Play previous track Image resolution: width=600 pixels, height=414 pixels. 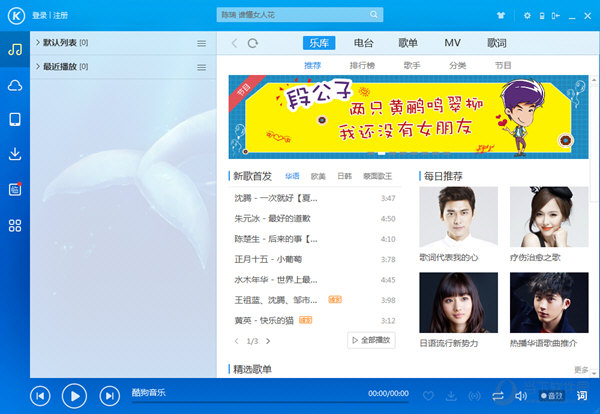tap(40, 396)
